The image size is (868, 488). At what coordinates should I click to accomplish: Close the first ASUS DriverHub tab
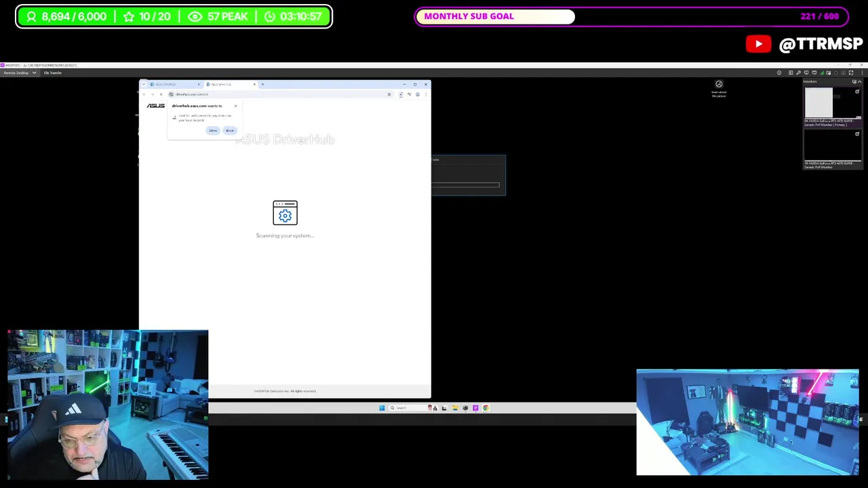click(199, 84)
